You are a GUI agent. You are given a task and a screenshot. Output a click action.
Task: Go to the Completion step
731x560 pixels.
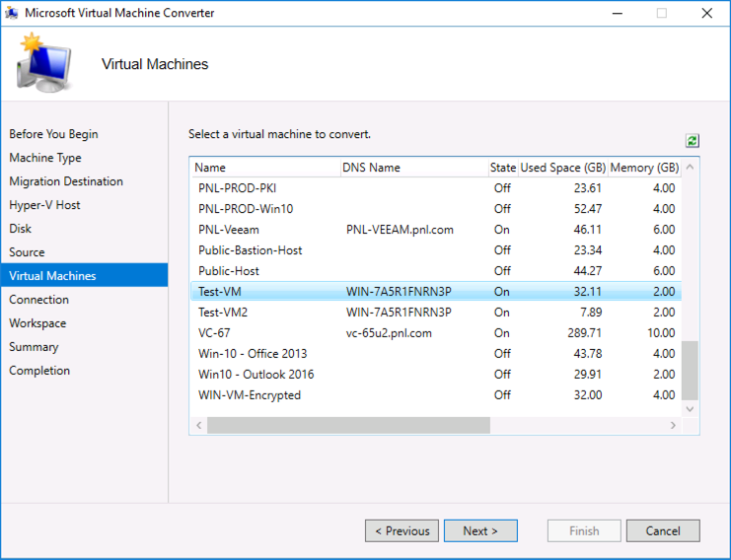39,371
